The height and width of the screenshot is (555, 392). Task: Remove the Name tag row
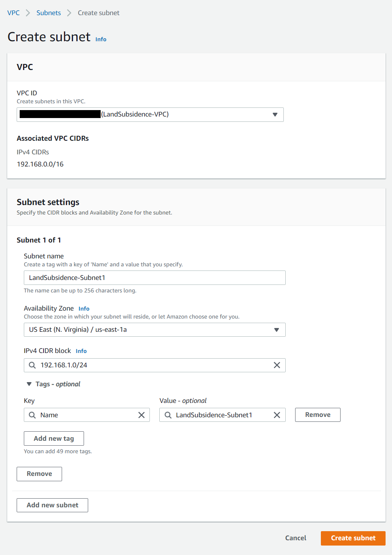(318, 415)
